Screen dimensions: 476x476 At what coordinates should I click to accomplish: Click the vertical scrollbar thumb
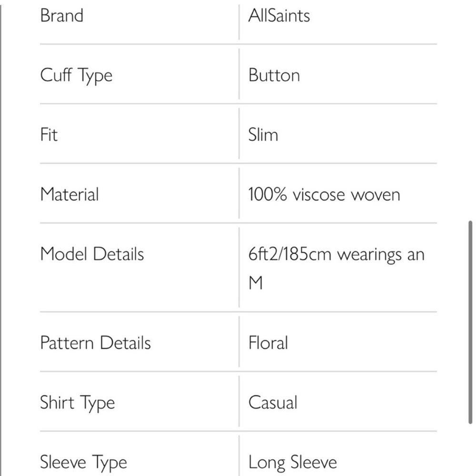pos(470,322)
